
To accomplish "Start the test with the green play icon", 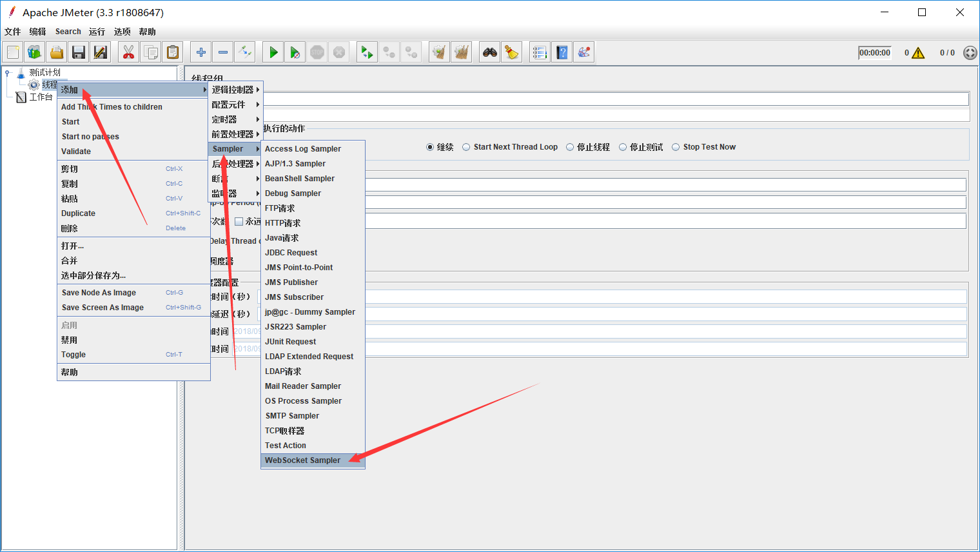I will [273, 52].
